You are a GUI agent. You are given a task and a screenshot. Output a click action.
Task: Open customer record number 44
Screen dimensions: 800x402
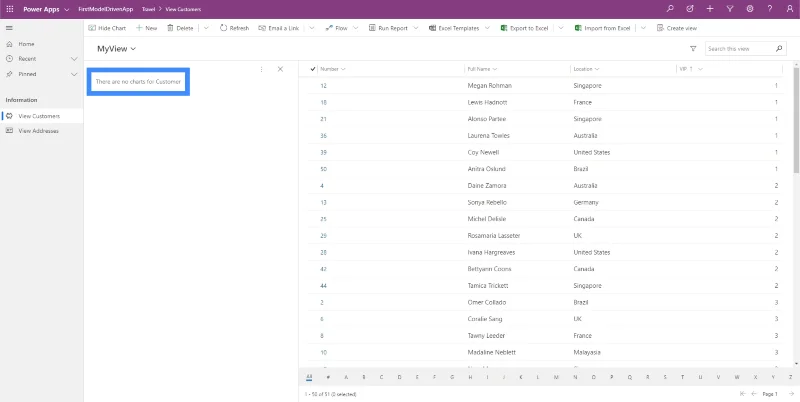point(323,286)
